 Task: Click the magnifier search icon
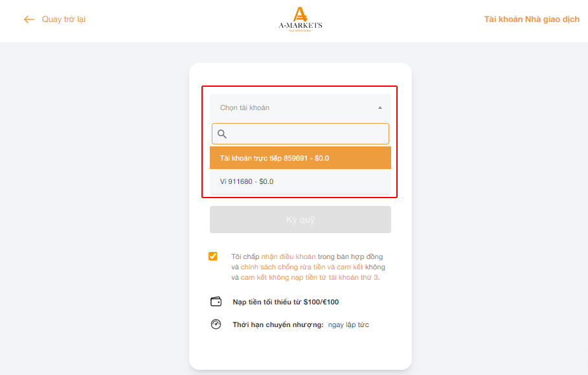point(222,134)
